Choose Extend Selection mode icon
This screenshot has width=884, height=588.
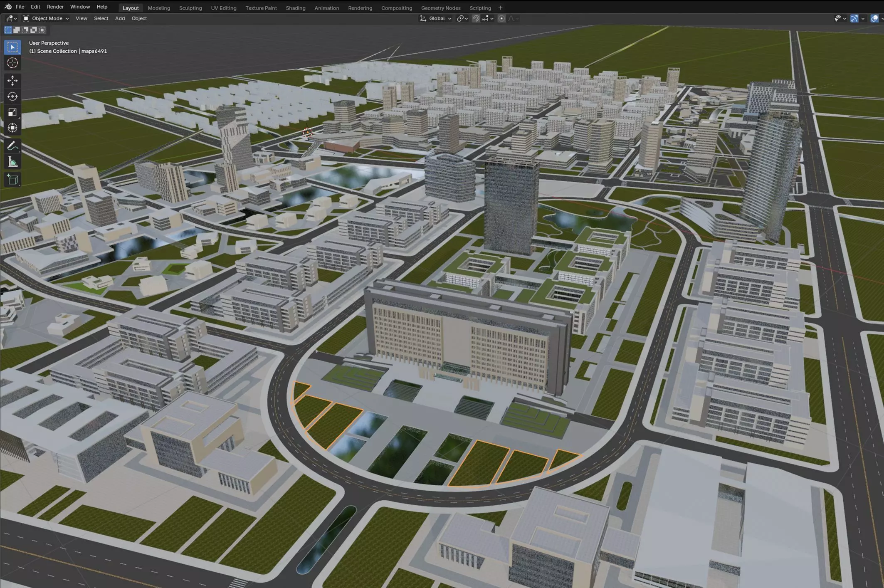pos(17,30)
